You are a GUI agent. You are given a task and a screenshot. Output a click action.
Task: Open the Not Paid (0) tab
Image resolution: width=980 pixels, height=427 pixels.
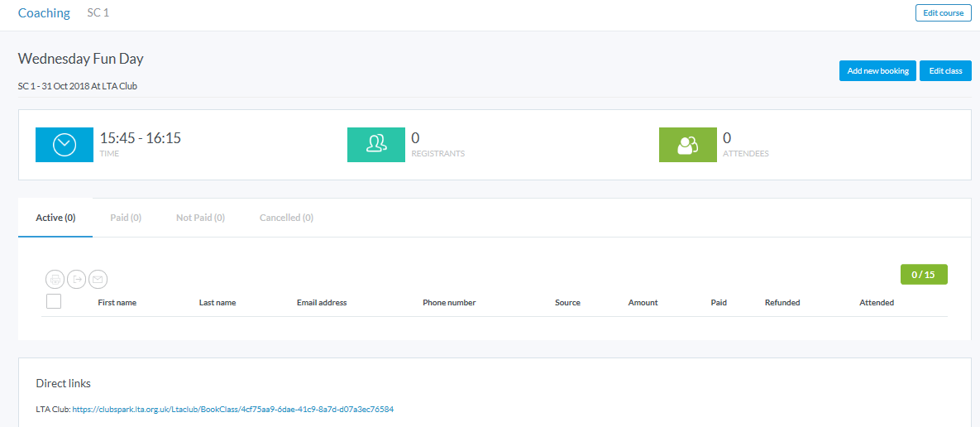(200, 218)
